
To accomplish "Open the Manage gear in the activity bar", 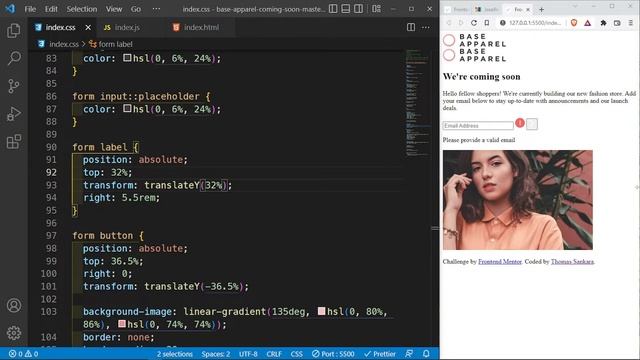I will click(13, 333).
